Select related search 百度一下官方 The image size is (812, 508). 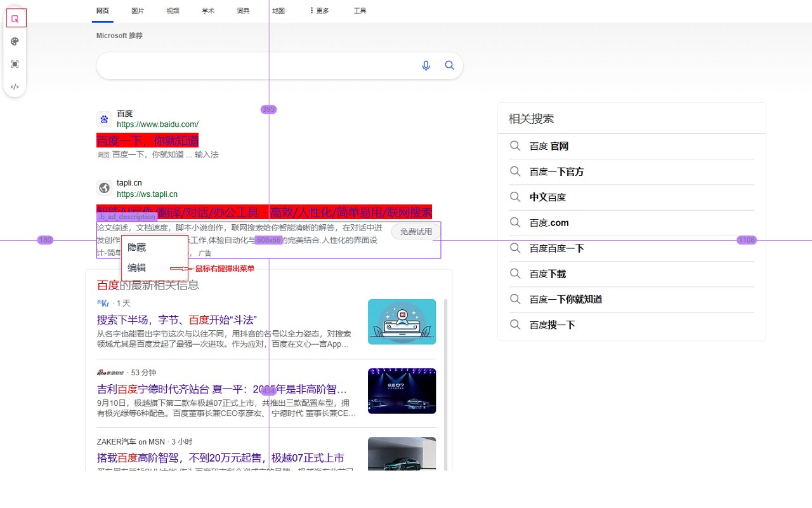click(557, 171)
